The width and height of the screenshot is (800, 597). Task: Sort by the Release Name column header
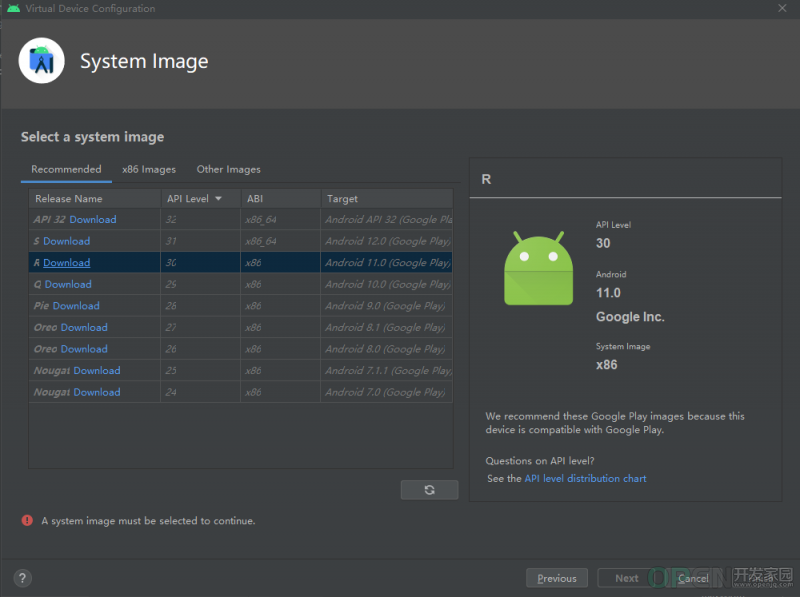[x=95, y=198]
